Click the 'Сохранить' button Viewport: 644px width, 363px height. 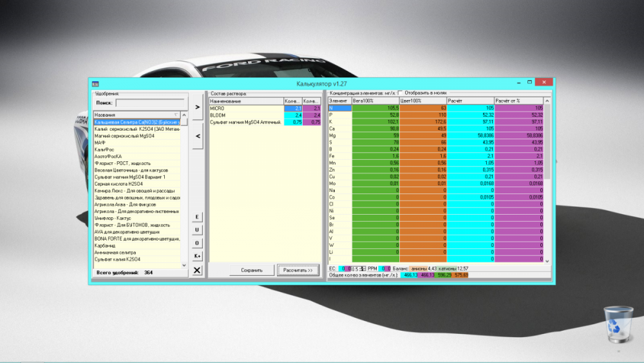point(252,270)
